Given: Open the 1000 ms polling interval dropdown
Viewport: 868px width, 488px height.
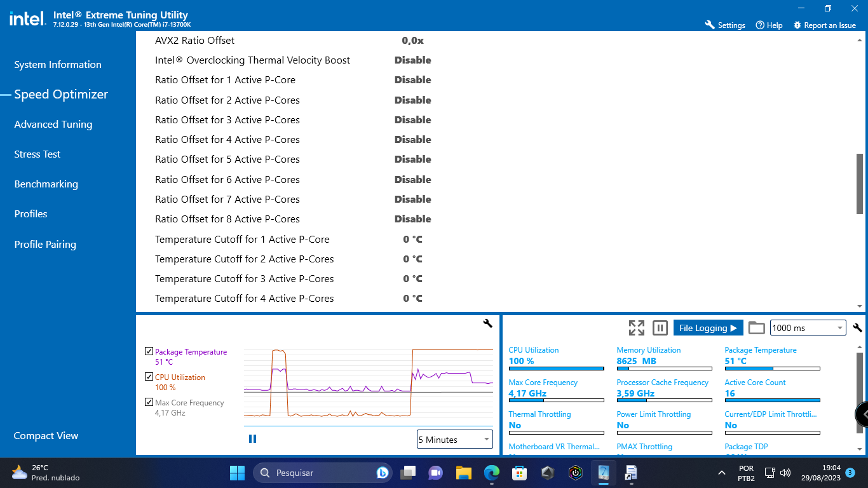Looking at the screenshot, I should click(808, 328).
